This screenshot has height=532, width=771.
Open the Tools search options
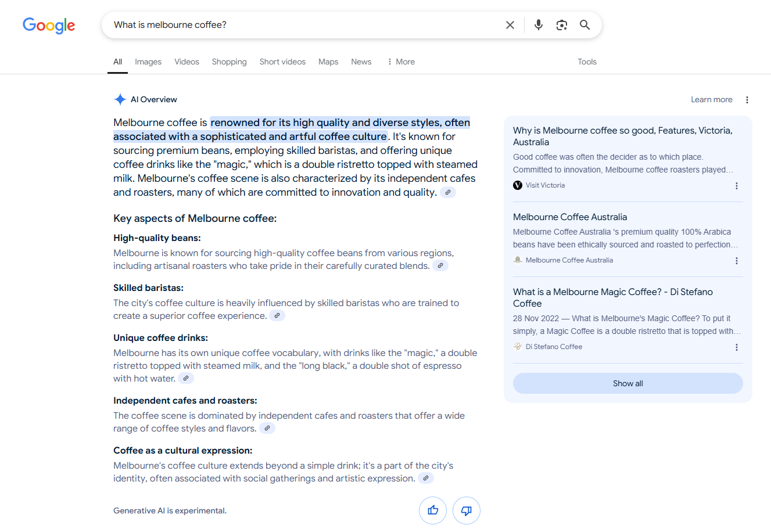[x=587, y=62]
